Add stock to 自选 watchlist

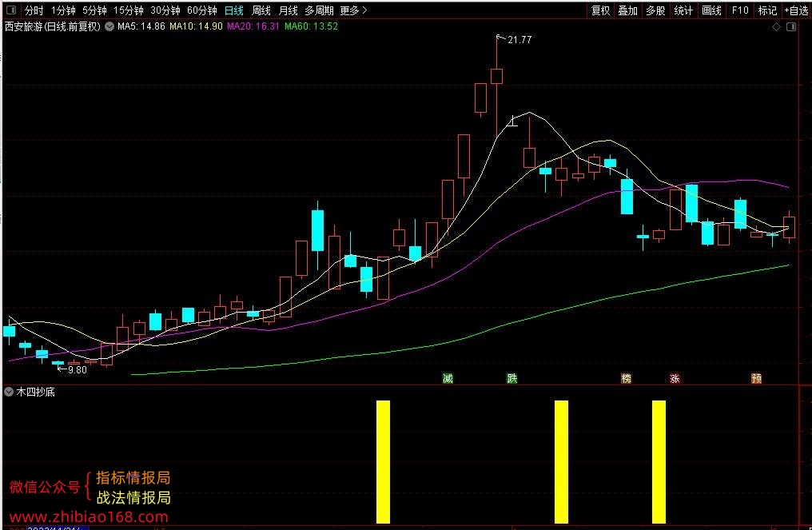click(x=797, y=10)
